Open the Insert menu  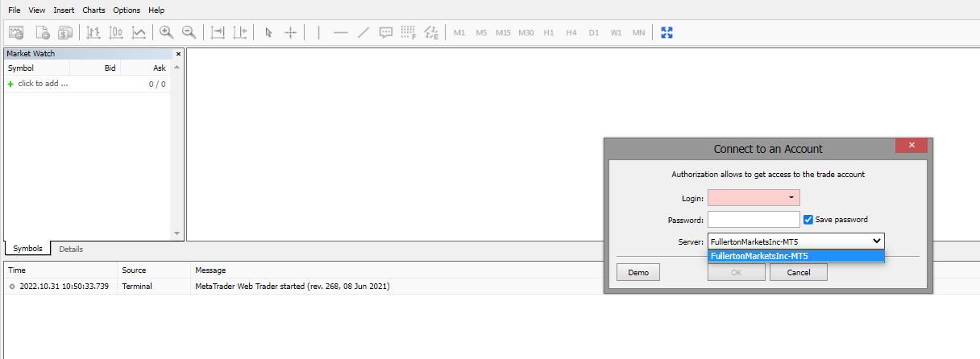(x=64, y=10)
